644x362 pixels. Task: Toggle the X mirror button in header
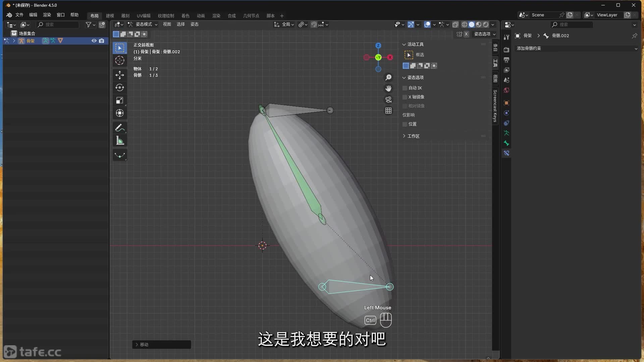pyautogui.click(x=466, y=34)
